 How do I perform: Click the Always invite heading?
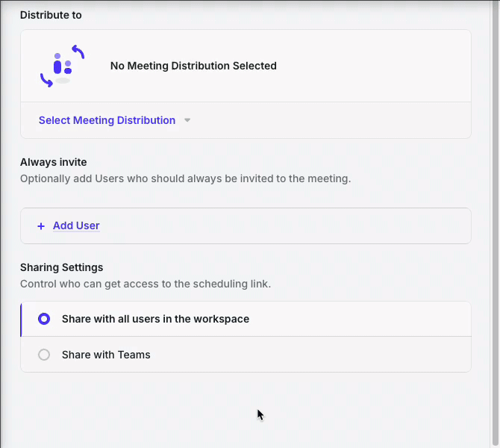tap(53, 162)
